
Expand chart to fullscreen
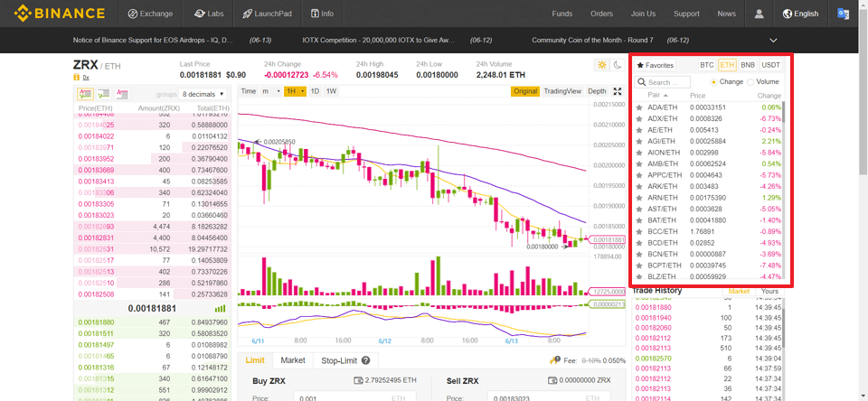[618, 91]
